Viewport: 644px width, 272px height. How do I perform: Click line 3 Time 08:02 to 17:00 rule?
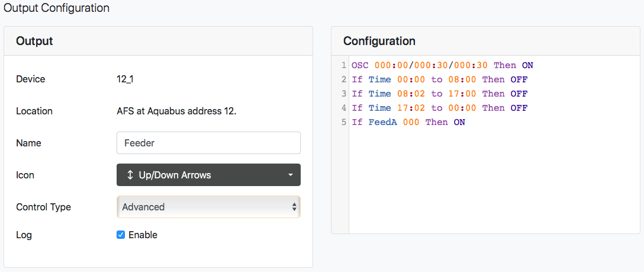point(439,94)
